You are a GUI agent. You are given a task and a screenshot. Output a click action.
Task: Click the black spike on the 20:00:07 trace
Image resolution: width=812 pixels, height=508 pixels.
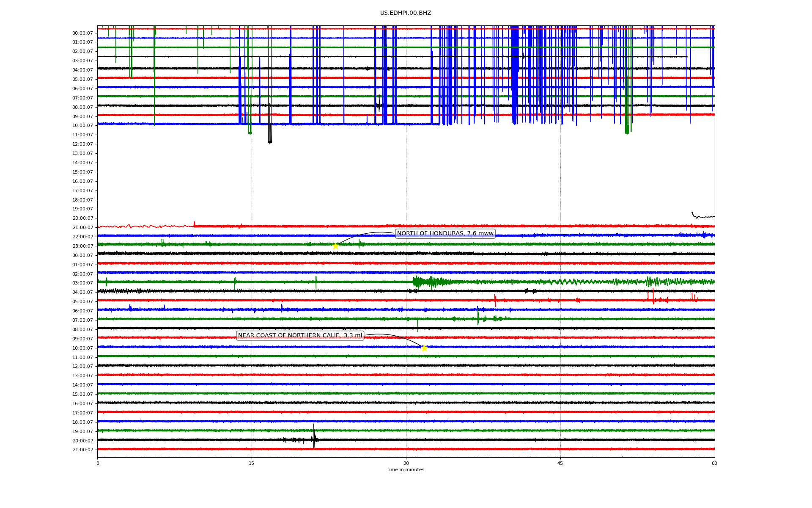click(x=314, y=436)
